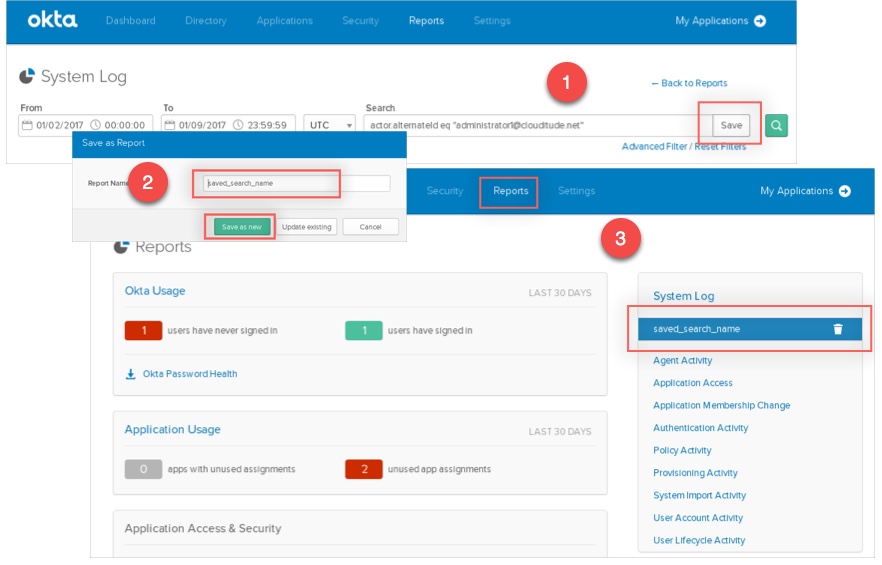Viewport: 882px width, 565px height.
Task: Click the download icon beside Okta Password Health
Action: 130,374
